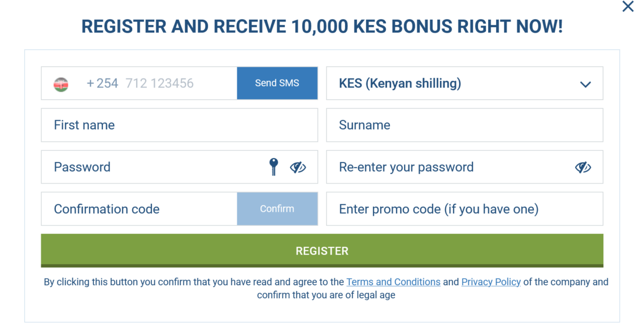The width and height of the screenshot is (644, 336).
Task: Click the Confirm code button
Action: [x=277, y=209]
